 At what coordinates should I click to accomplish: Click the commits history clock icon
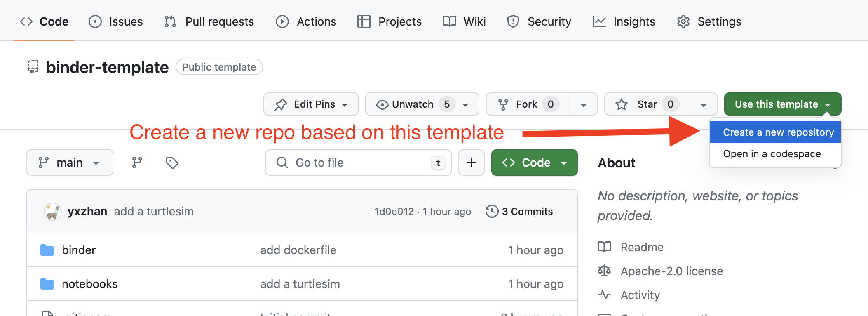click(492, 211)
